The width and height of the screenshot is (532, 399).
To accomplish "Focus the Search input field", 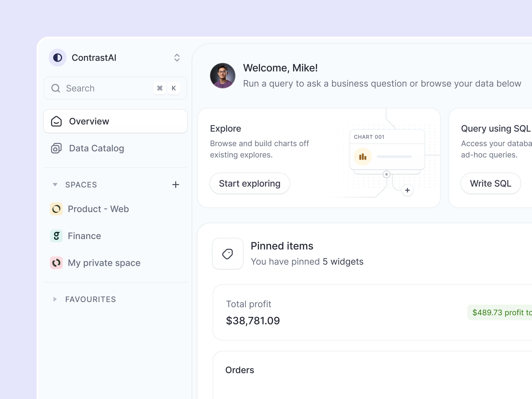I will [115, 88].
